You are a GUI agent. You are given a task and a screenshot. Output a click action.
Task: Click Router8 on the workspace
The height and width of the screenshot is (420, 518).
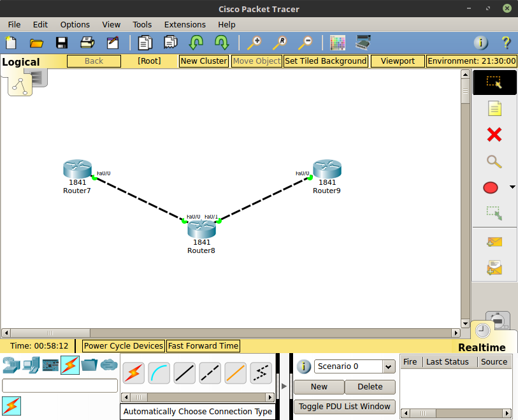pos(201,228)
